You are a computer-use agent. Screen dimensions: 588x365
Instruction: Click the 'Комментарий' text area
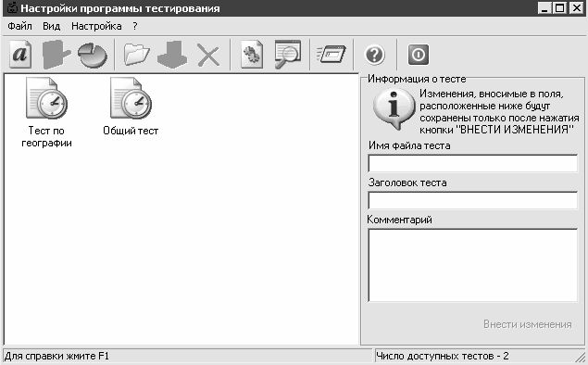click(x=473, y=265)
